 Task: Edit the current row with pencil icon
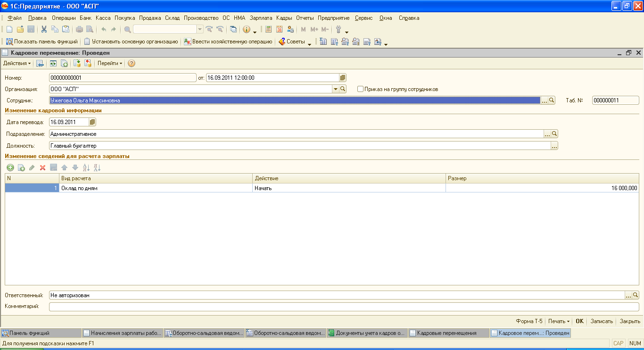[x=32, y=167]
